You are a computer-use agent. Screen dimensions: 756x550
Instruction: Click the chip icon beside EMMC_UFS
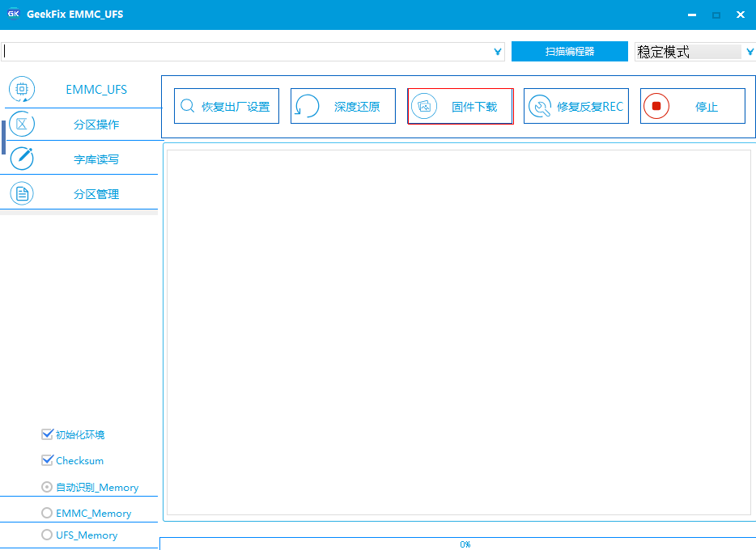(x=22, y=89)
